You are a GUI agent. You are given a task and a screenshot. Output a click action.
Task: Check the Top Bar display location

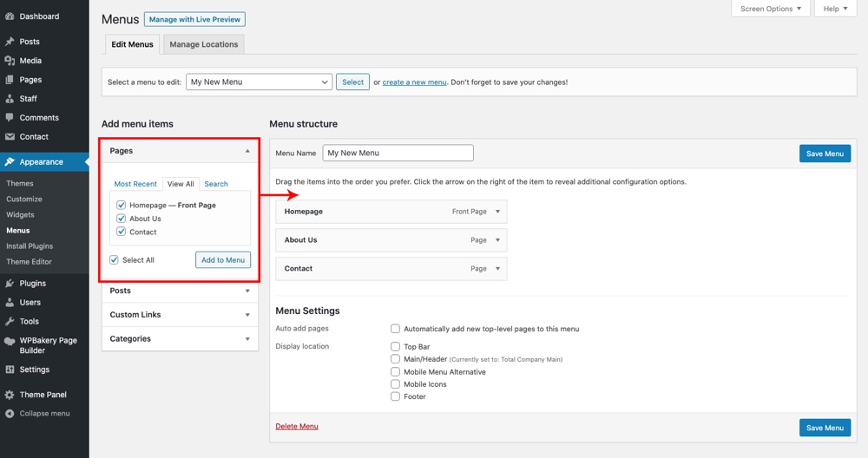click(x=395, y=347)
